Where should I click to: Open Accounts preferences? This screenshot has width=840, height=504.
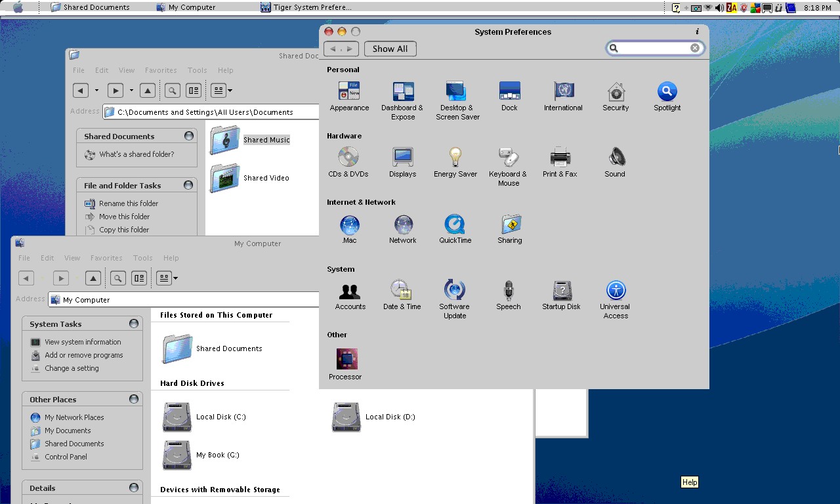[x=350, y=295]
